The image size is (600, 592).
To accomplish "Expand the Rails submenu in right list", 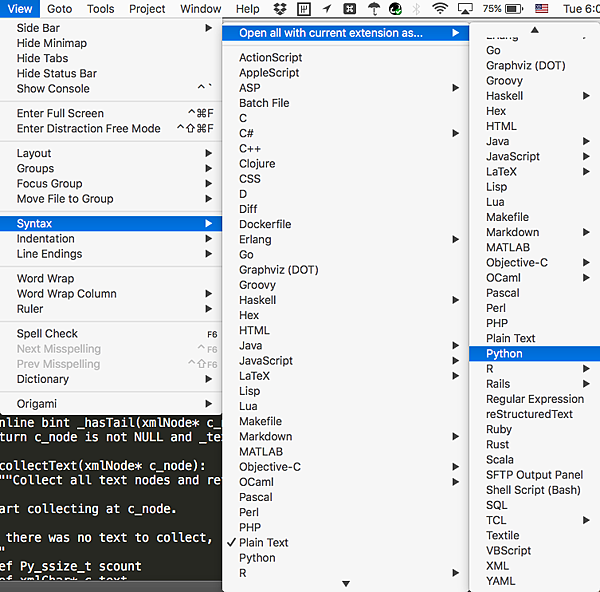I will tap(498, 384).
